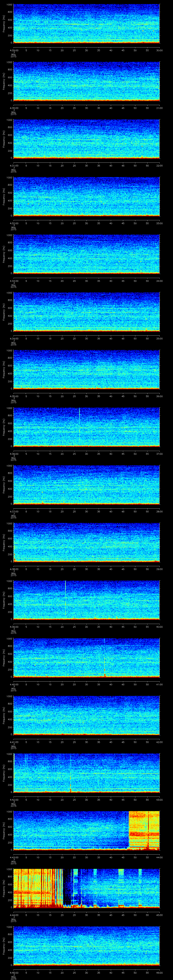Screen dimensions: 173x980
Task: Click the 4:39:00 start time label
Action: pyautogui.click(x=14, y=627)
